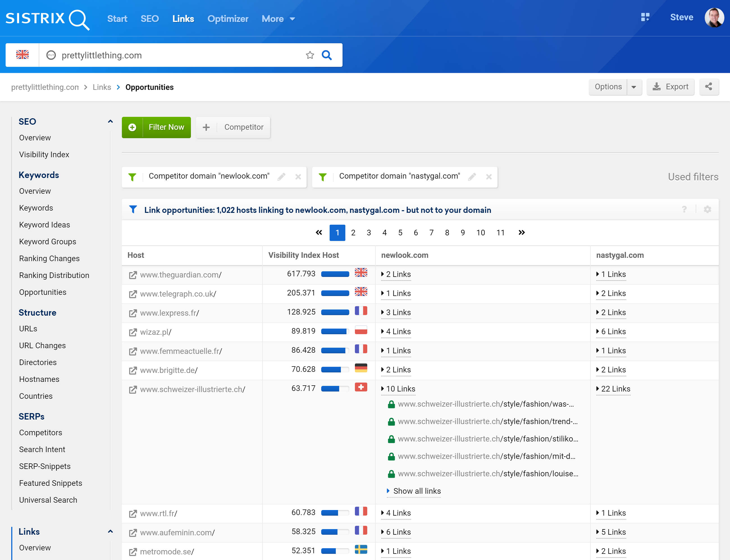Switch to the Links navigation tab
Screen dimensions: 730x560
point(183,19)
